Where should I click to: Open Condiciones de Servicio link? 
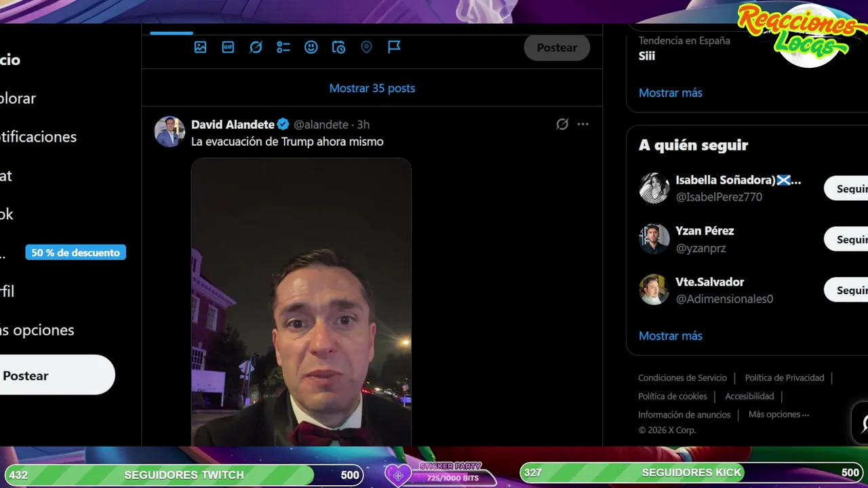coord(682,378)
